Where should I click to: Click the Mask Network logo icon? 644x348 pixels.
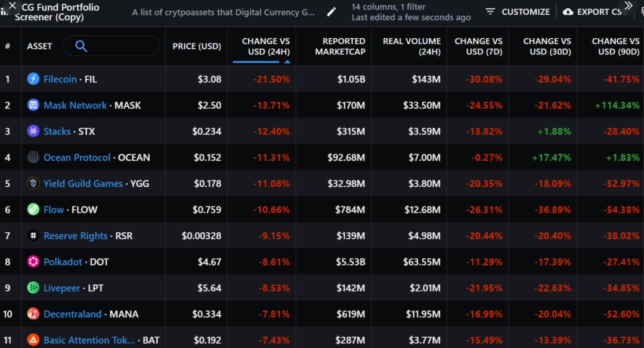[33, 105]
